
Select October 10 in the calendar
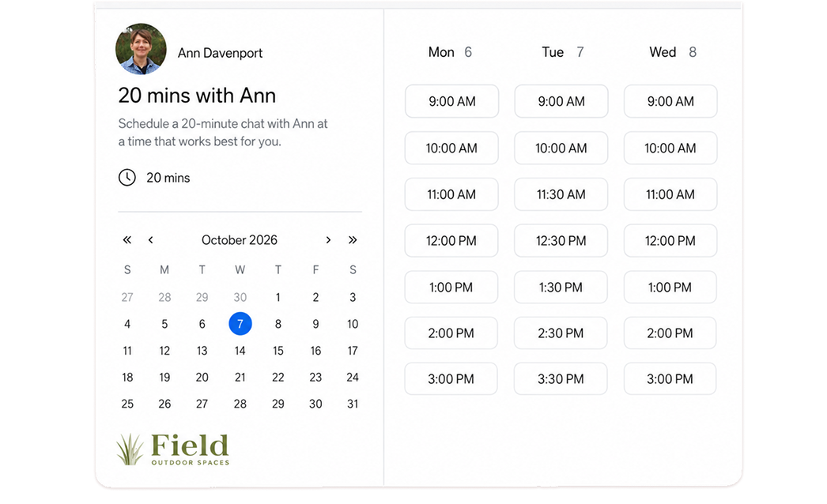[x=353, y=324]
